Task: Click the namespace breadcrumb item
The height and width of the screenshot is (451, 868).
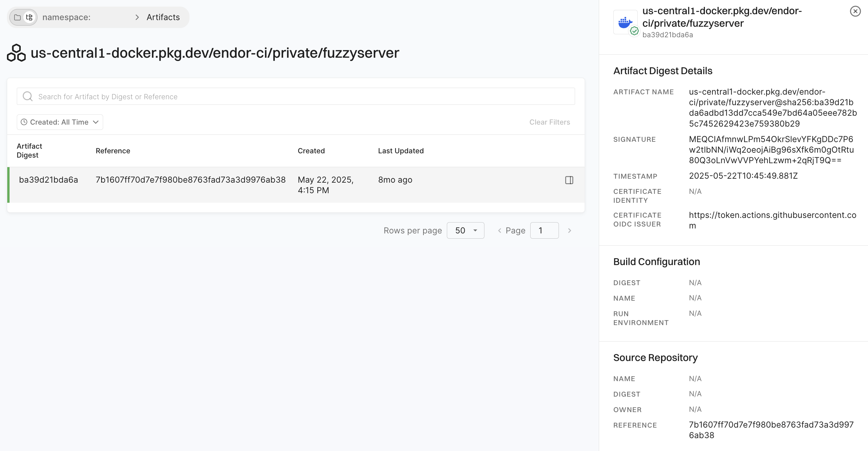Action: (x=66, y=17)
